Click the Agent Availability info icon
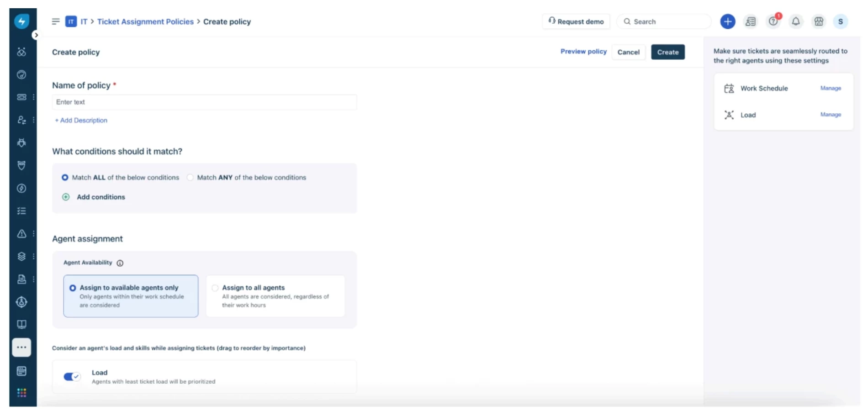 (120, 263)
